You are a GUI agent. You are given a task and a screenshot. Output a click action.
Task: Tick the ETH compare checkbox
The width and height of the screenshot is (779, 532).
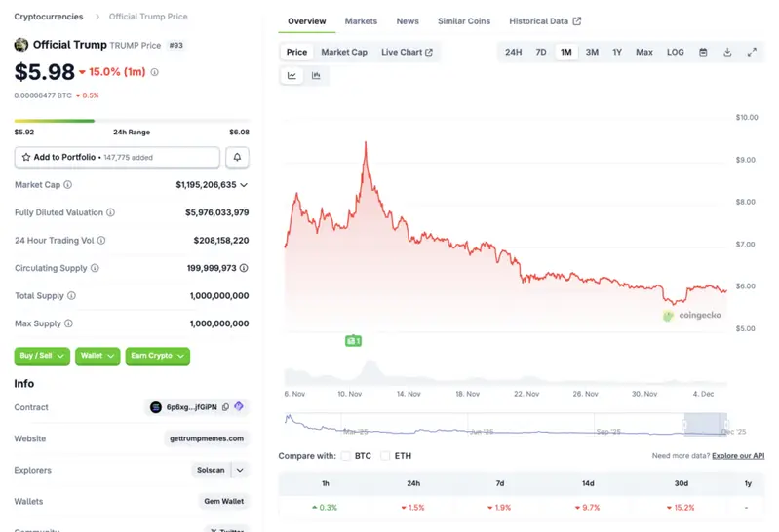(x=385, y=455)
